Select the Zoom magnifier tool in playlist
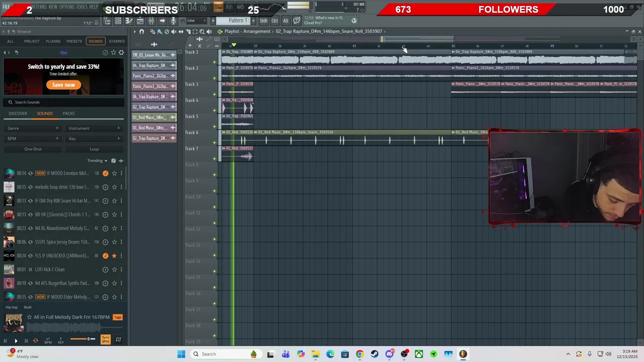This screenshot has width=644, height=362. click(x=202, y=32)
